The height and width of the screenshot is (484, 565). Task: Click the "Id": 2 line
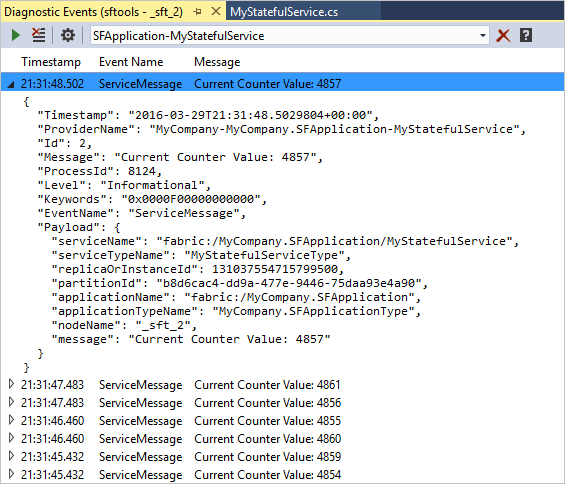pyautogui.click(x=65, y=143)
